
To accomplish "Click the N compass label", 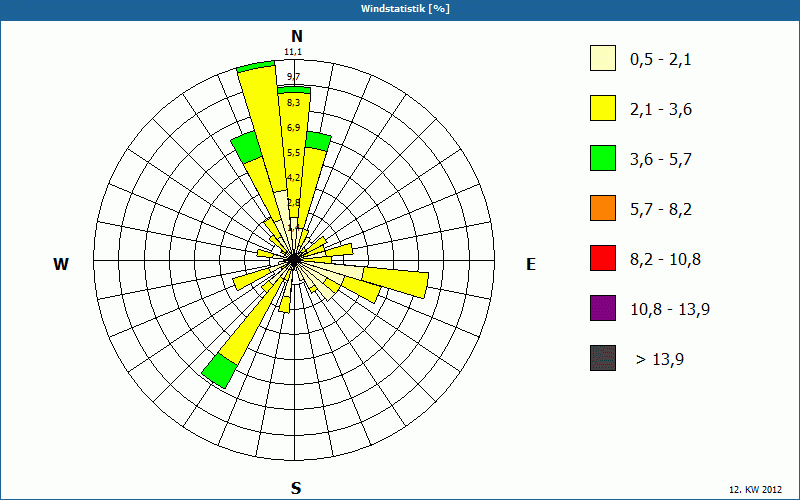I will click(296, 36).
